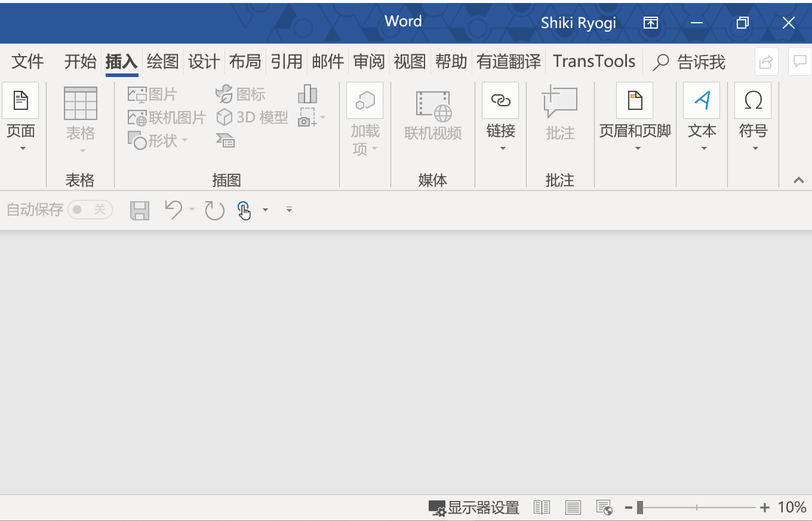The height and width of the screenshot is (521, 812).
Task: Open the Customize Quick Access Toolbar dropdown
Action: tap(289, 210)
